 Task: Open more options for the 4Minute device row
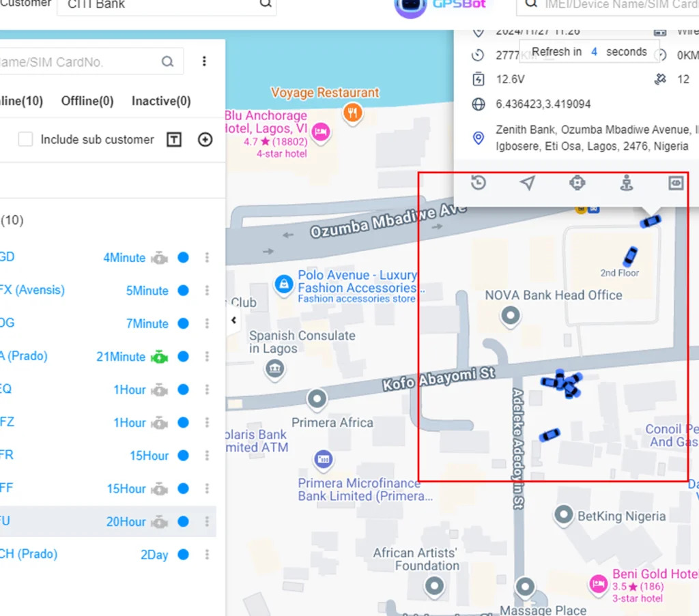(x=207, y=257)
